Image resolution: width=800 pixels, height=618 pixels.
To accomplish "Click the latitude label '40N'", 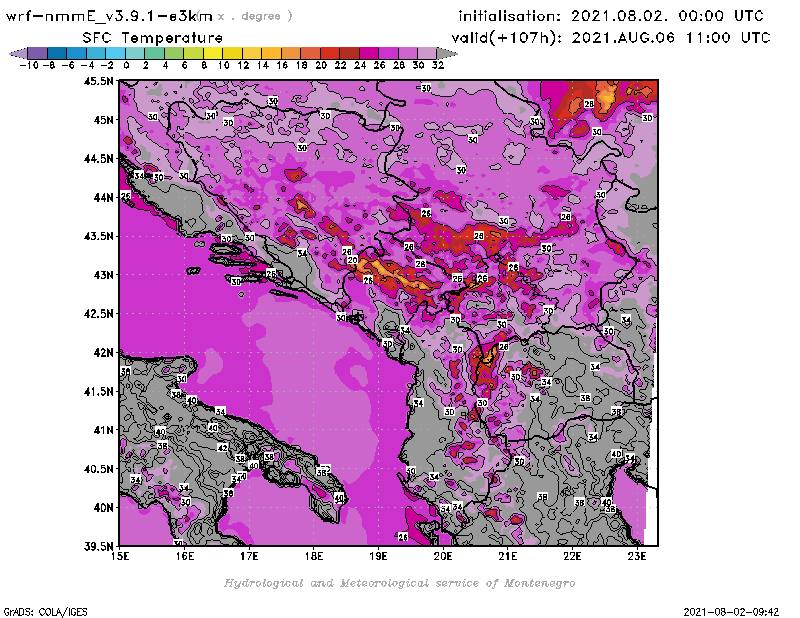I will coord(103,508).
